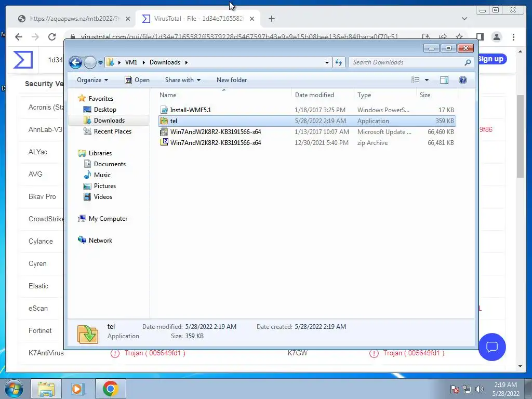Open the address bar history dropdown
This screenshot has width=532, height=399.
(327, 62)
